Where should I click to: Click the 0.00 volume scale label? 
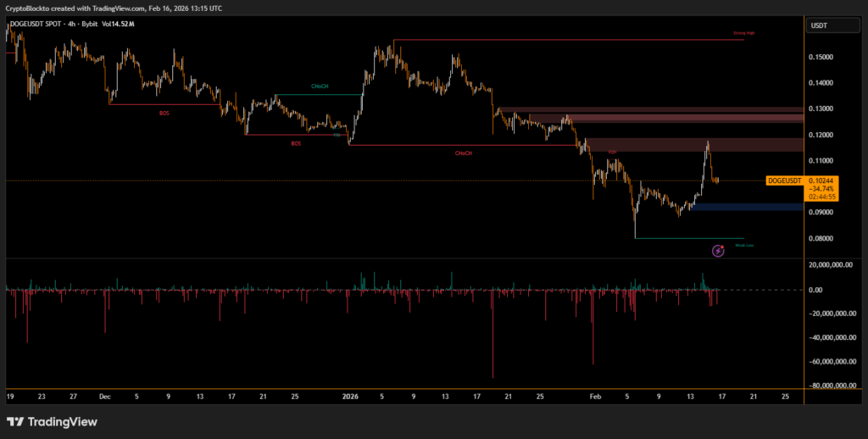click(815, 290)
